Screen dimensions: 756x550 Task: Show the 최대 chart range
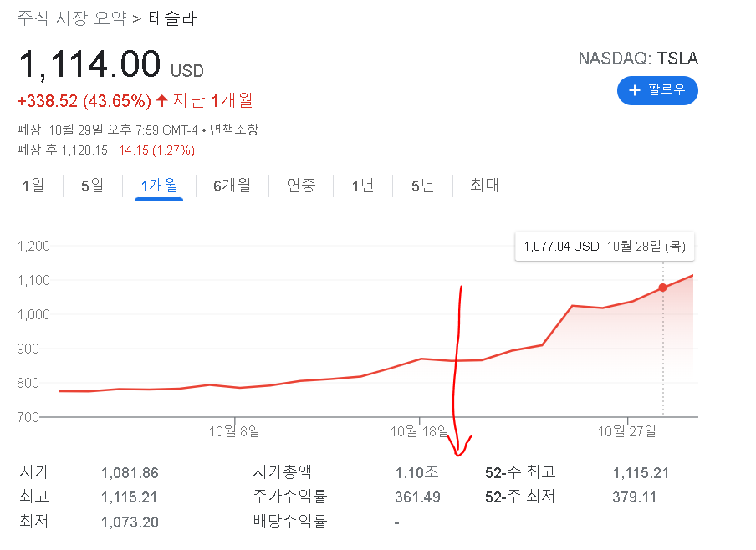point(484,186)
